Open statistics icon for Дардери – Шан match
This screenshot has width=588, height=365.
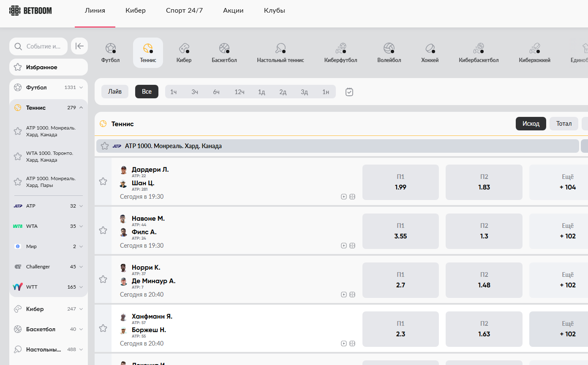352,197
